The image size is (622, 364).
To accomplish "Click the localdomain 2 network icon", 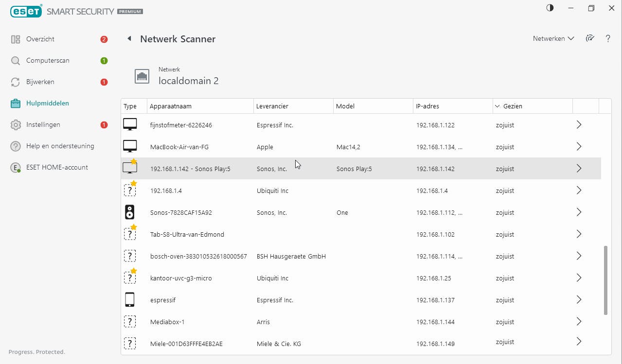I will click(142, 76).
